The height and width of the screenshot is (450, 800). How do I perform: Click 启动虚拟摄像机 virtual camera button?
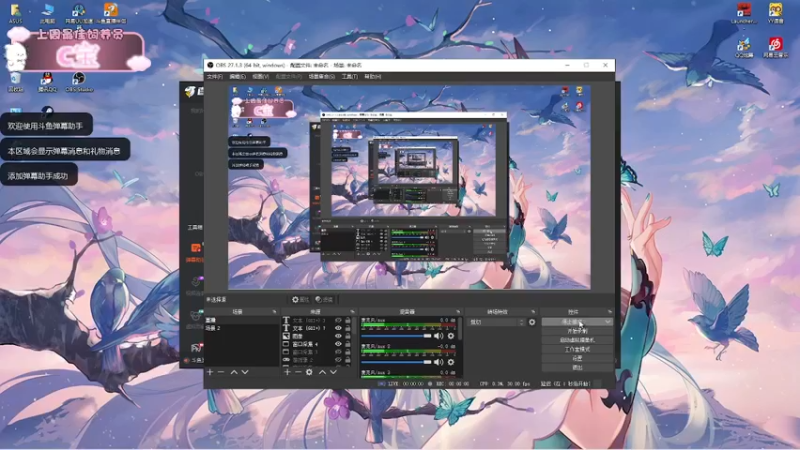(x=577, y=340)
